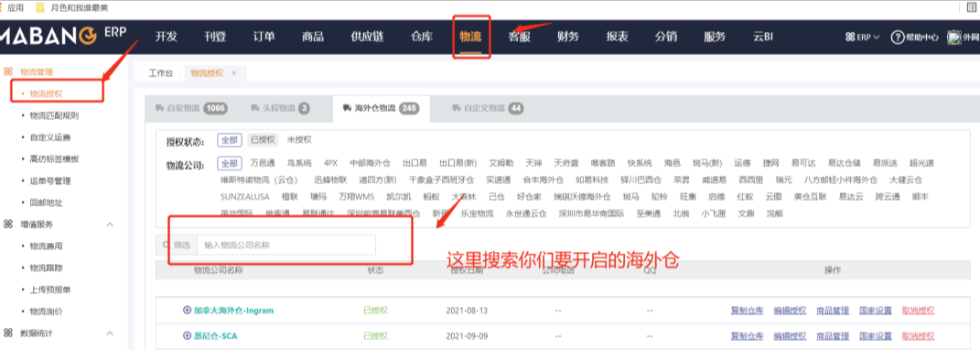Select 全部 in 物流公司 row
The height and width of the screenshot is (350, 980).
[x=230, y=163]
